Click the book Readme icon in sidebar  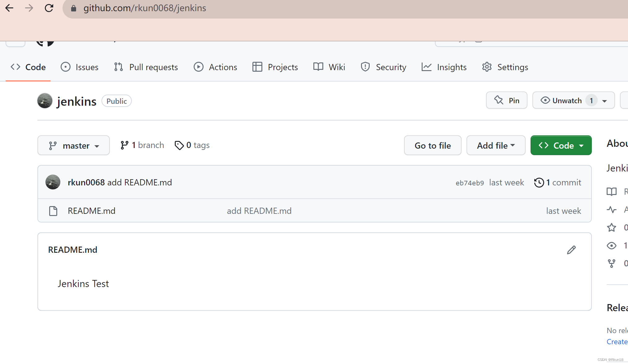[x=612, y=192]
